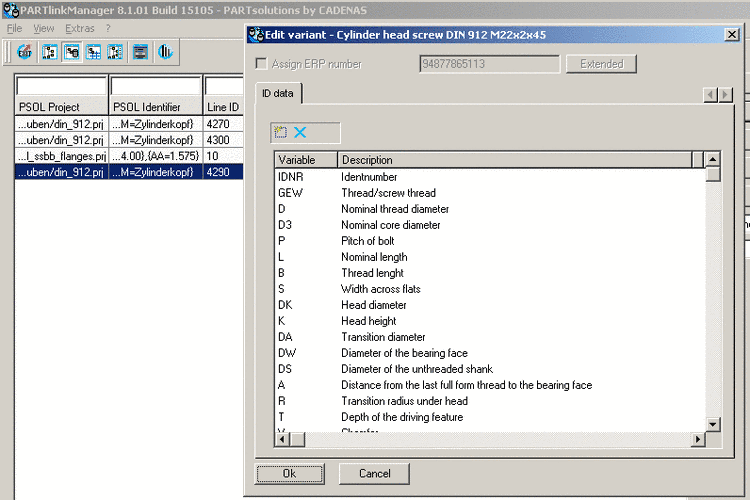Select the GEW Thread/screw thread row

pos(490,193)
